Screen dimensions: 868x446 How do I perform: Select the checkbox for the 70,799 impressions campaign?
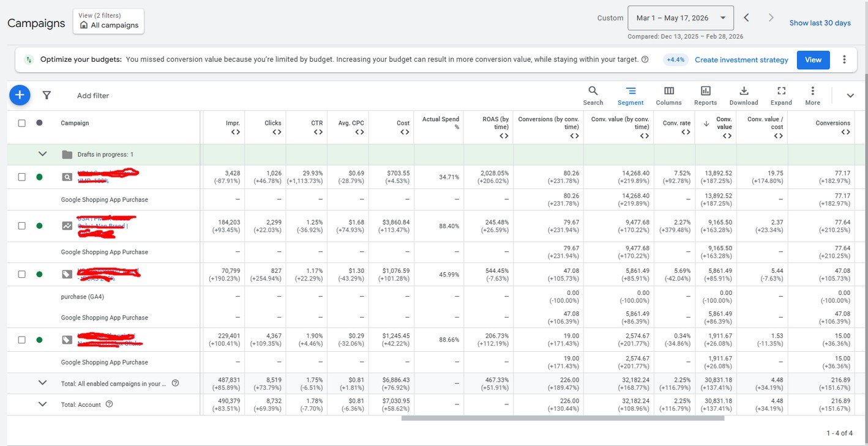tap(22, 274)
